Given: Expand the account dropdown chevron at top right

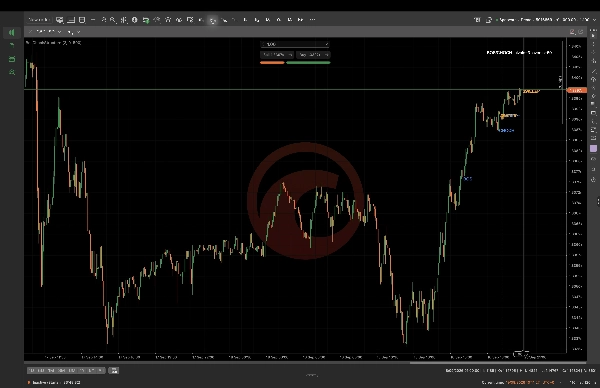Looking at the screenshot, I should point(595,20).
